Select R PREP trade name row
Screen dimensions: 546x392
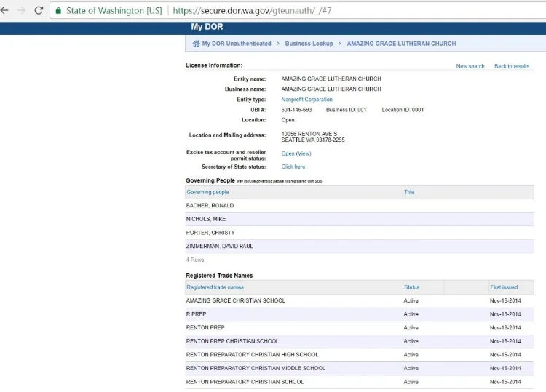[360, 314]
